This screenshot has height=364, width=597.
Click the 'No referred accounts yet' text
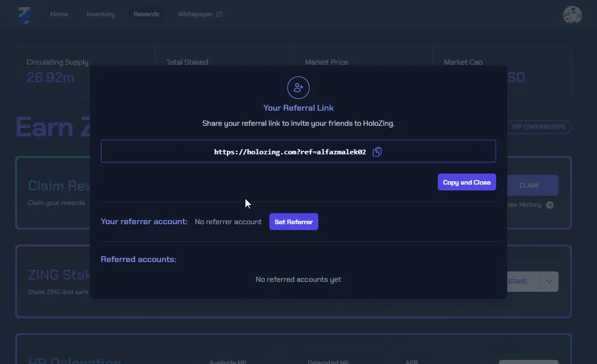click(298, 279)
